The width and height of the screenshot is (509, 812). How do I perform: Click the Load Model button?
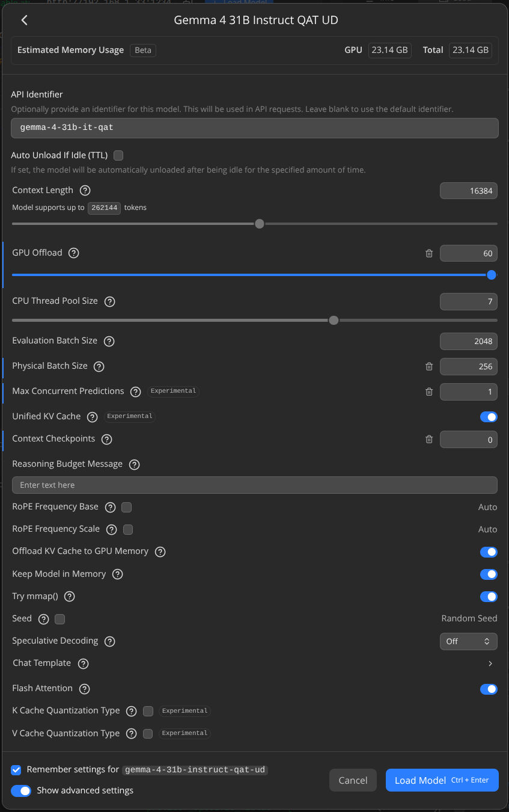pyautogui.click(x=442, y=780)
